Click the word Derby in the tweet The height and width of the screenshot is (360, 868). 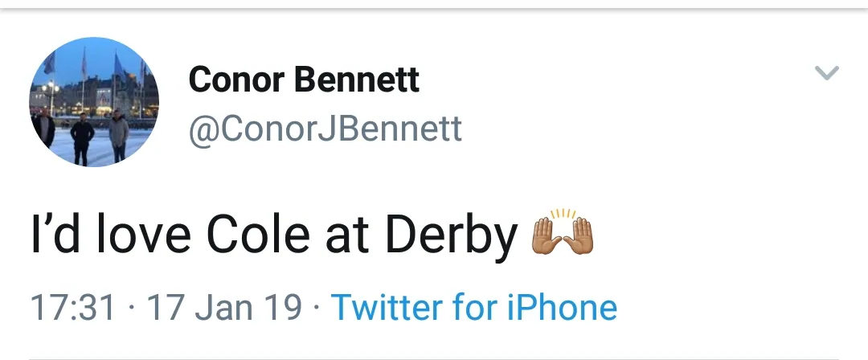click(451, 234)
